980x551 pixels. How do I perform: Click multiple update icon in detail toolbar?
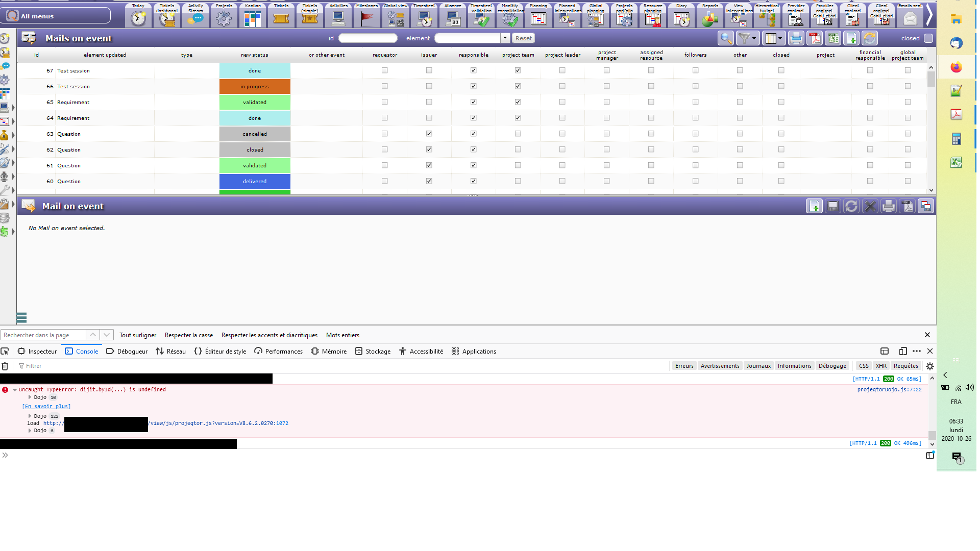click(925, 206)
